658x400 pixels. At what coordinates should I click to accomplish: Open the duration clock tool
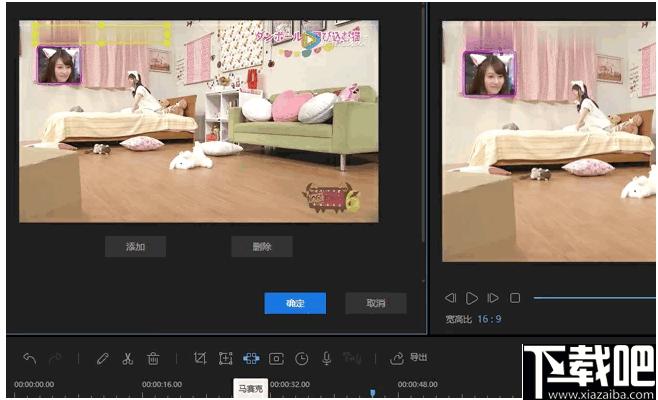coord(302,358)
